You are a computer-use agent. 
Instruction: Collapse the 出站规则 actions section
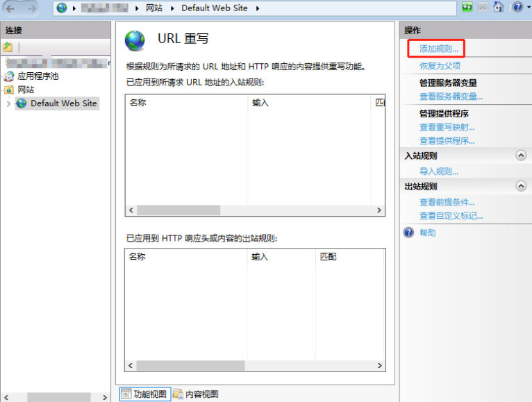[521, 186]
